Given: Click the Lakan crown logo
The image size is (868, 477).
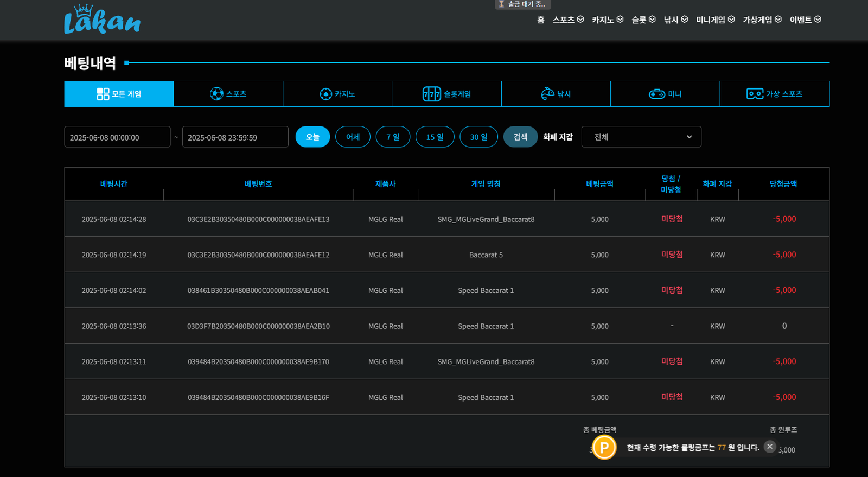Looking at the screenshot, I should pos(102,20).
